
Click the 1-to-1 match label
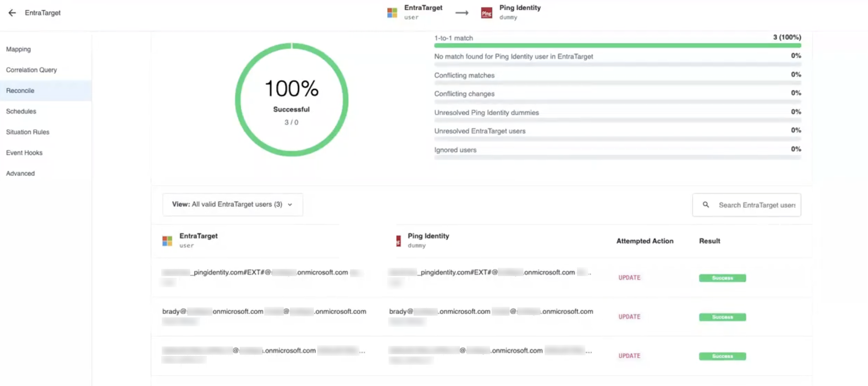pos(454,38)
